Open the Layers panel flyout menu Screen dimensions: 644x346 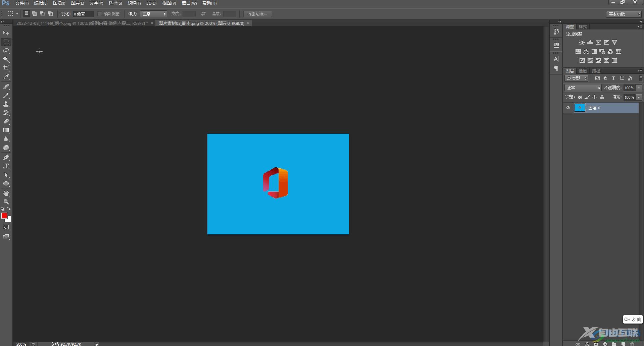tap(640, 71)
